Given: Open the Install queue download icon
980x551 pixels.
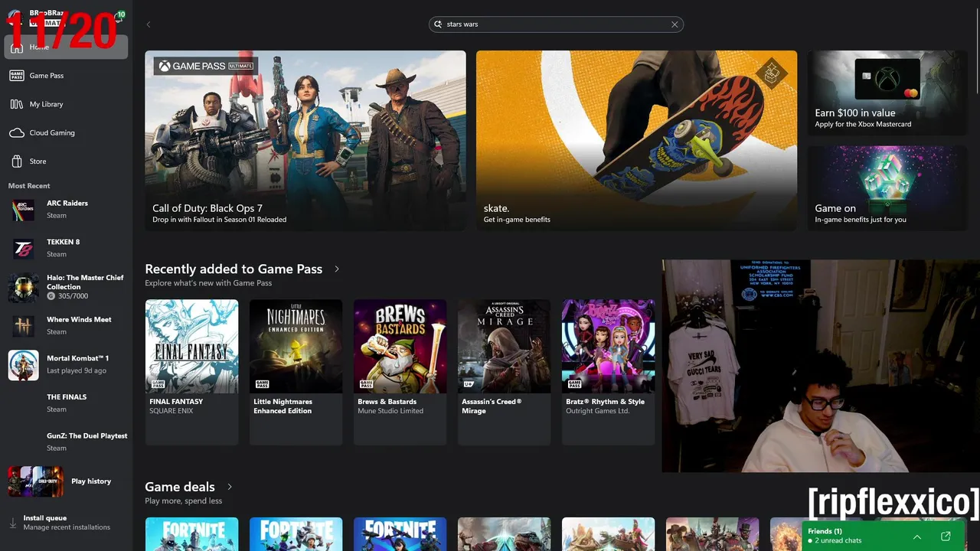Looking at the screenshot, I should click(12, 523).
